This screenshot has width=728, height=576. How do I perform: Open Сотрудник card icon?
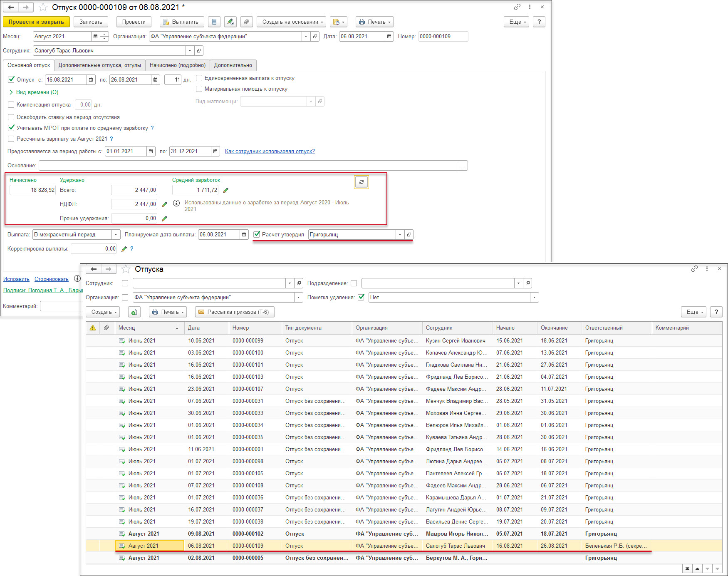click(199, 51)
